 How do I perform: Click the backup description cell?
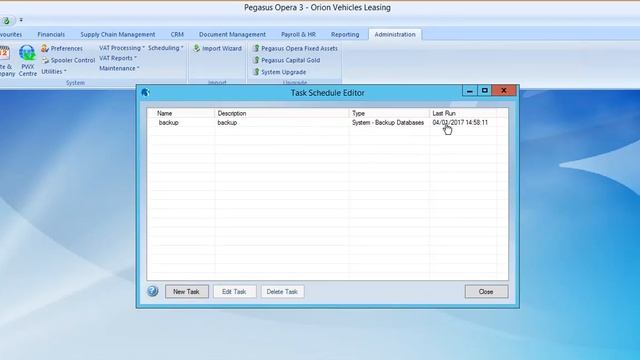(227, 122)
